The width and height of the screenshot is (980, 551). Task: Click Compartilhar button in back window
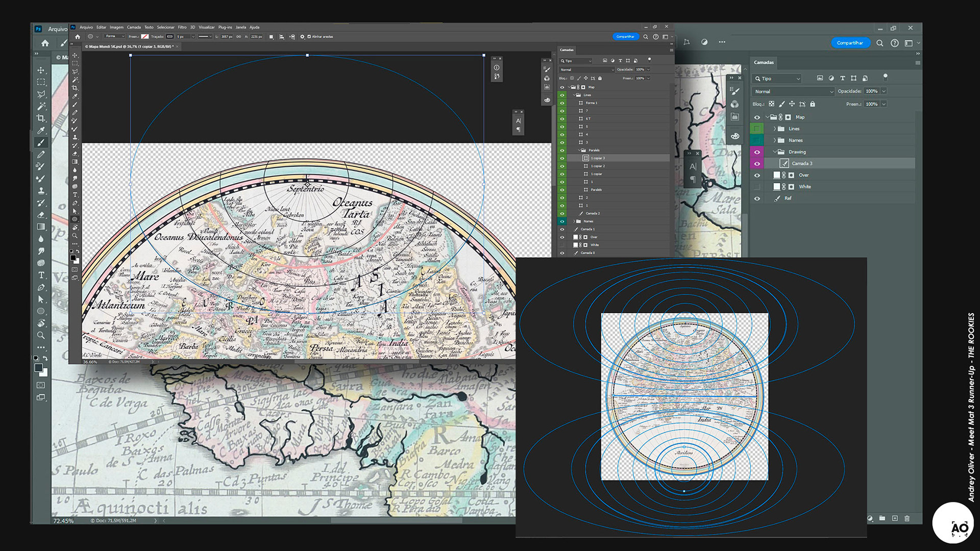point(850,43)
